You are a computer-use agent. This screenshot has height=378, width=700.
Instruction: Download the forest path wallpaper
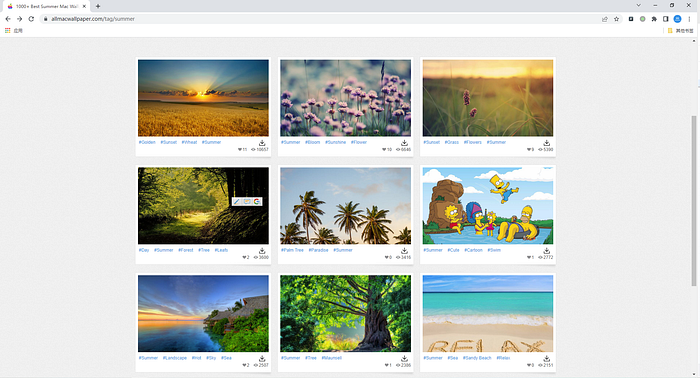point(262,251)
